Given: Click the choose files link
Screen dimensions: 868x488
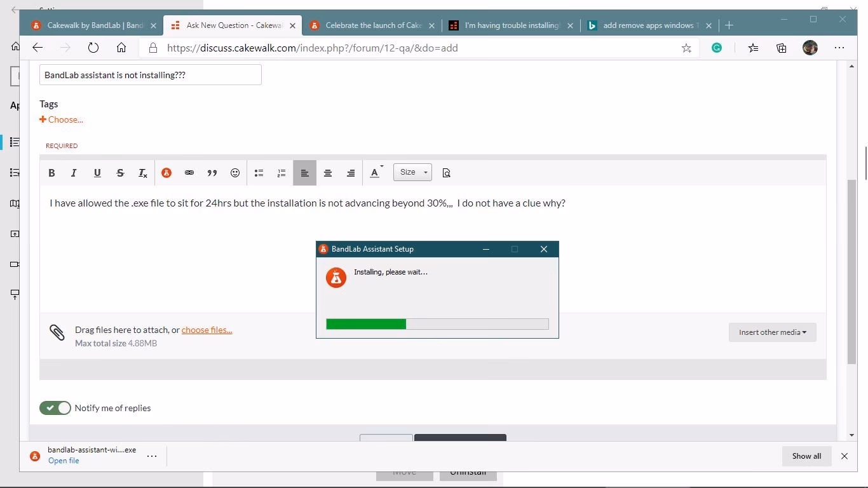Looking at the screenshot, I should click(x=207, y=330).
